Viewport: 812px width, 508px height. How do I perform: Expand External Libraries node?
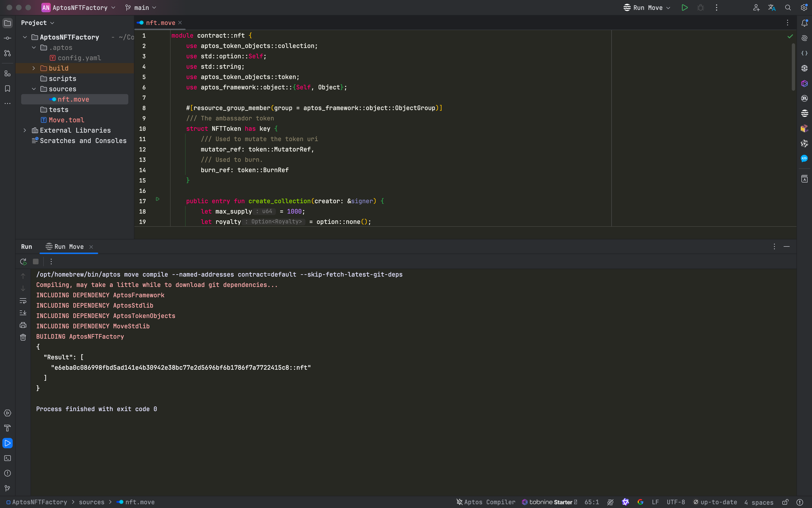click(x=25, y=130)
